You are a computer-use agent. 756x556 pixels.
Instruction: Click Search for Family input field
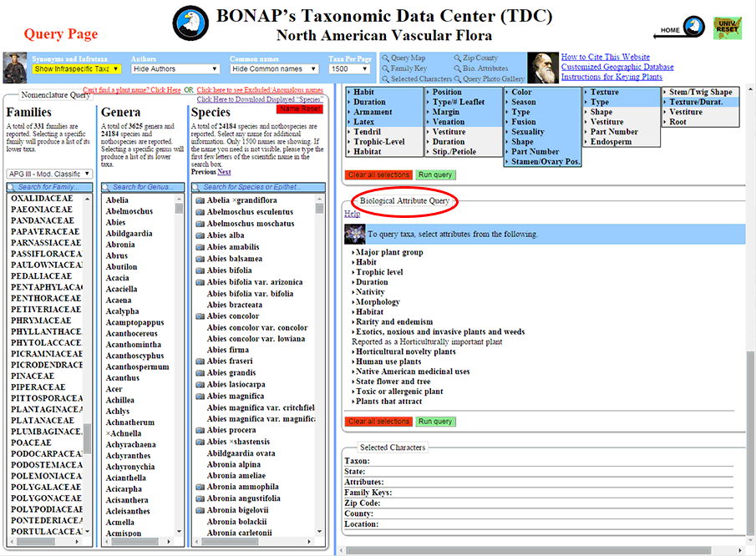(49, 187)
